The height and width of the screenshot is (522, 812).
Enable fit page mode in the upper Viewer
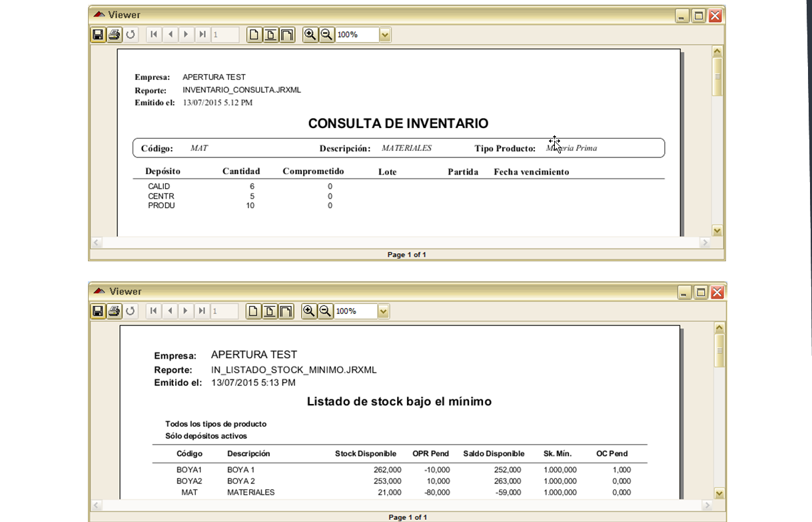pyautogui.click(x=270, y=35)
